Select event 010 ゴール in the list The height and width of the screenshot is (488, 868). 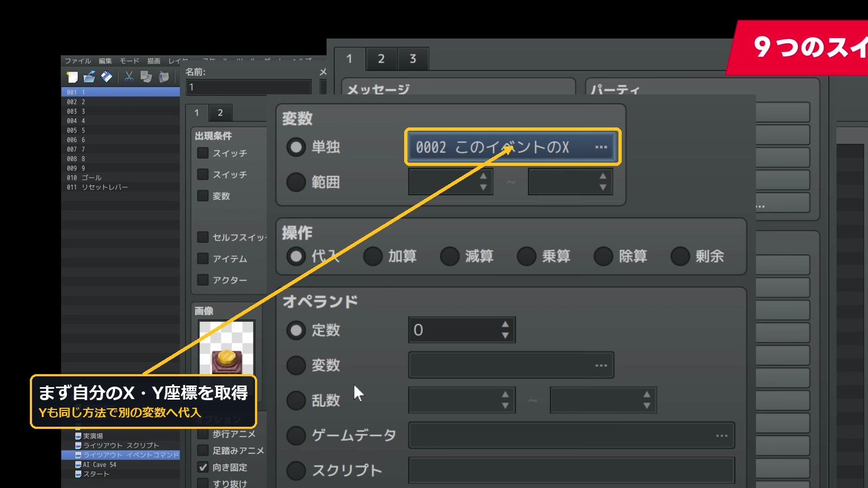coord(120,177)
